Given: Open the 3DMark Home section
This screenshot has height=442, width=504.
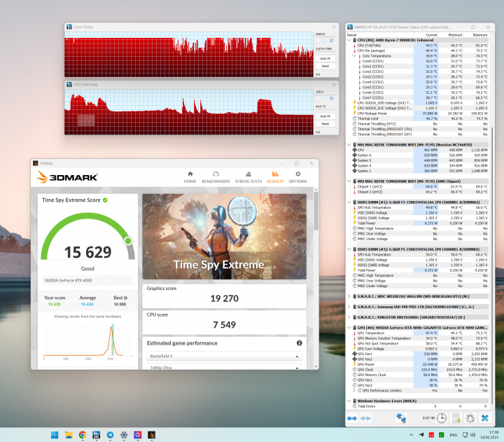Looking at the screenshot, I should 190,177.
